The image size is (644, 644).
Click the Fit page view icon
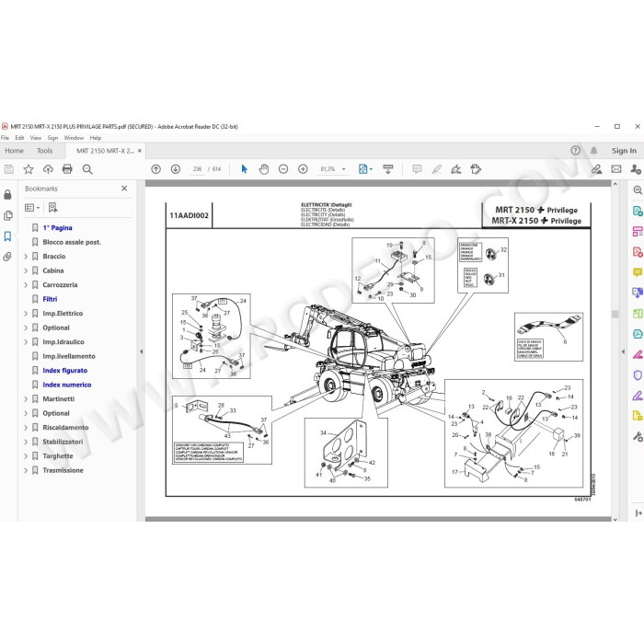pos(363,169)
